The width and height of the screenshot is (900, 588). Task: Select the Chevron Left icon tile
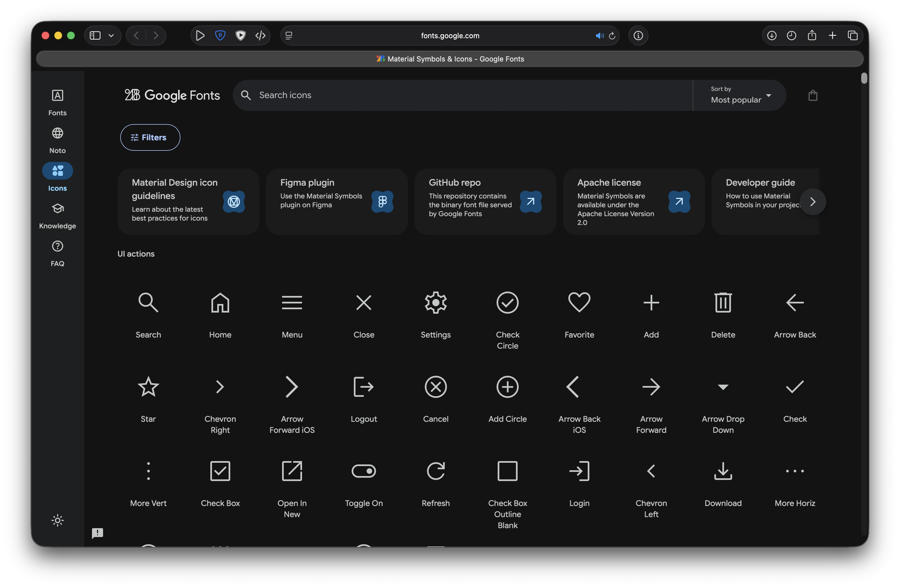coord(651,471)
